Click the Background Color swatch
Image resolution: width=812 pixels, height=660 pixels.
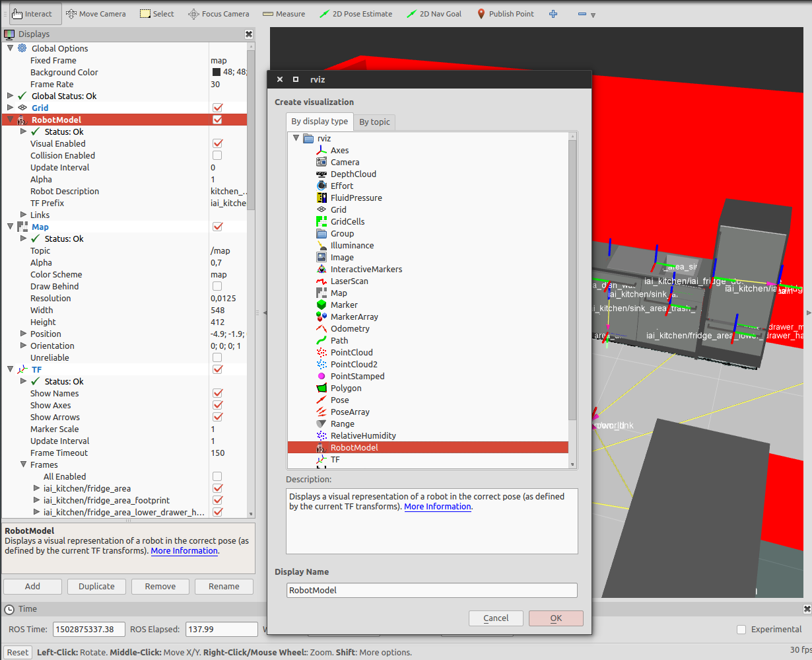point(217,72)
